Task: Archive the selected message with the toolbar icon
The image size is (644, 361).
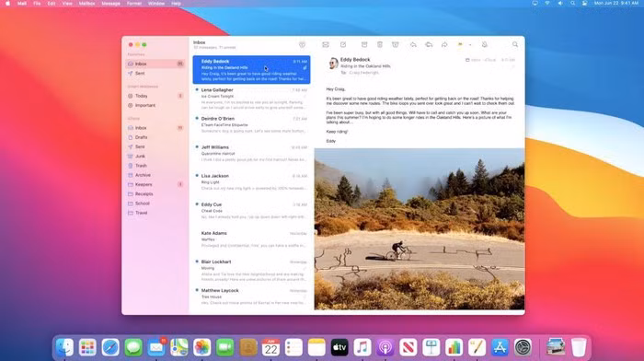Action: pos(364,44)
